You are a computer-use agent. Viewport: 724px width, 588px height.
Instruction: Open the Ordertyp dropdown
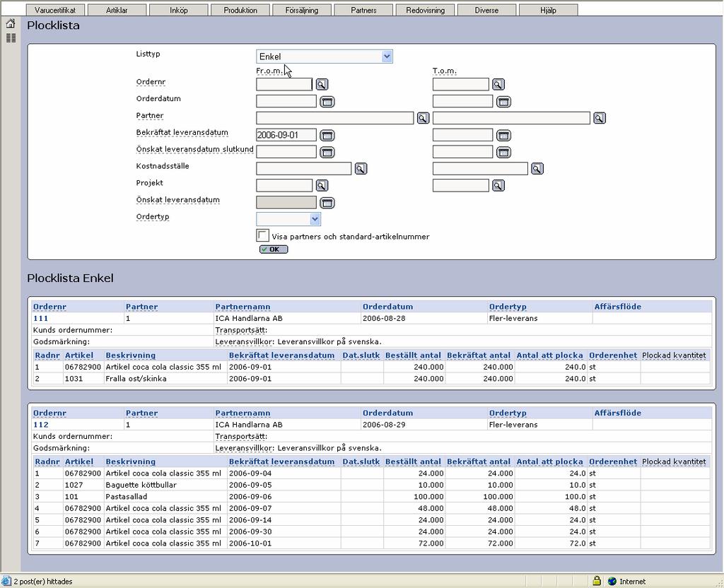288,219
